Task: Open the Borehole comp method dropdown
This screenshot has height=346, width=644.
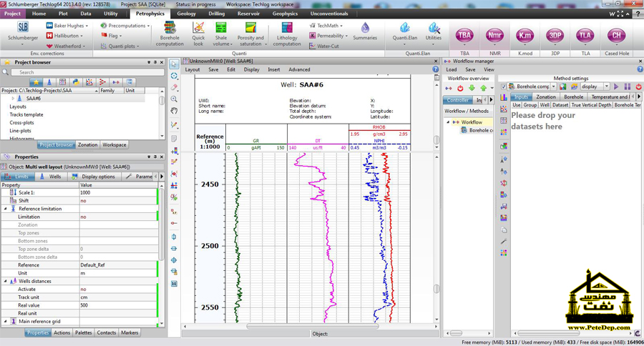Action: 553,86
